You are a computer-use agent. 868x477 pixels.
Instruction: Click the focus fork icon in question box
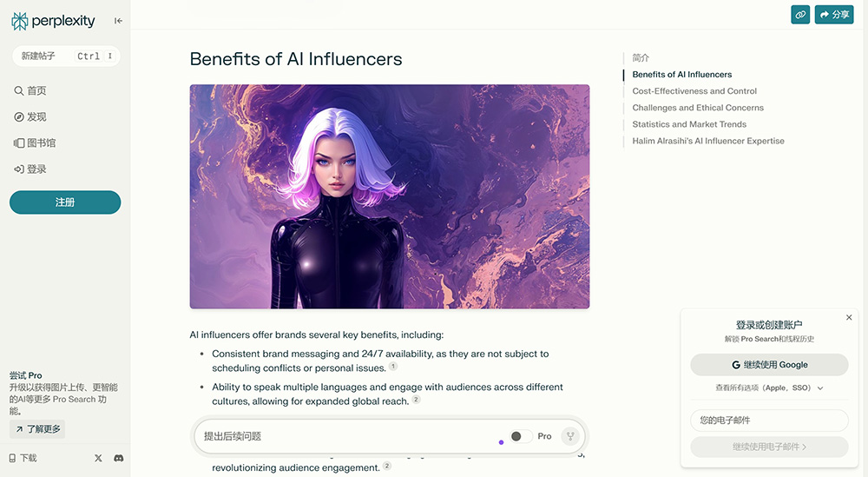point(570,436)
